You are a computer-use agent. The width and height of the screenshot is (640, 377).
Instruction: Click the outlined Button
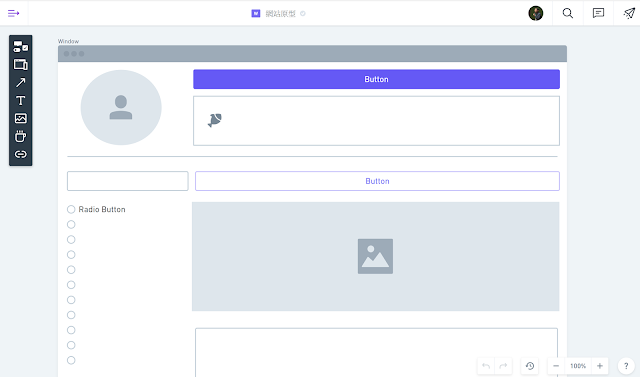(377, 181)
